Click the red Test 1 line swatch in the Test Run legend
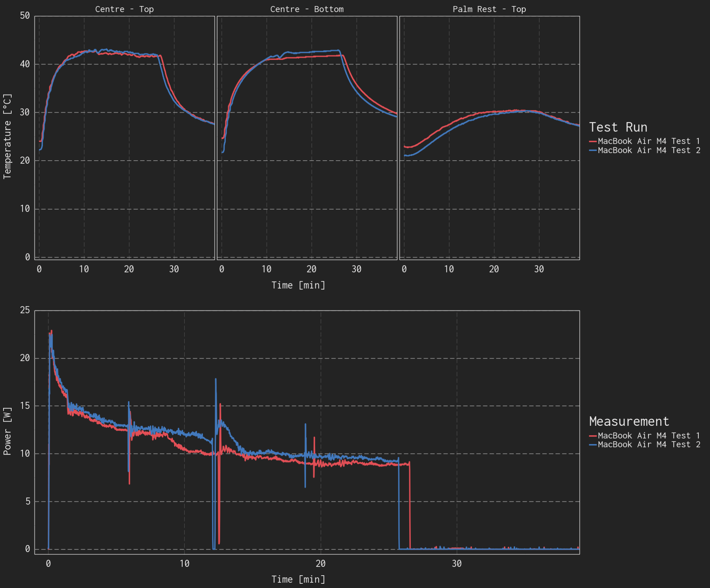This screenshot has width=710, height=588. tap(593, 141)
